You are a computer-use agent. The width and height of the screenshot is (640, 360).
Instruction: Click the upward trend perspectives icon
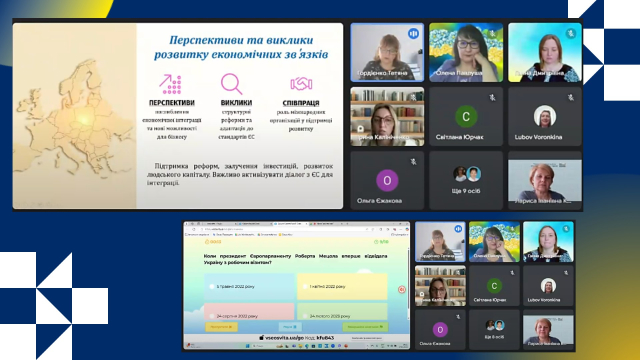(170, 84)
